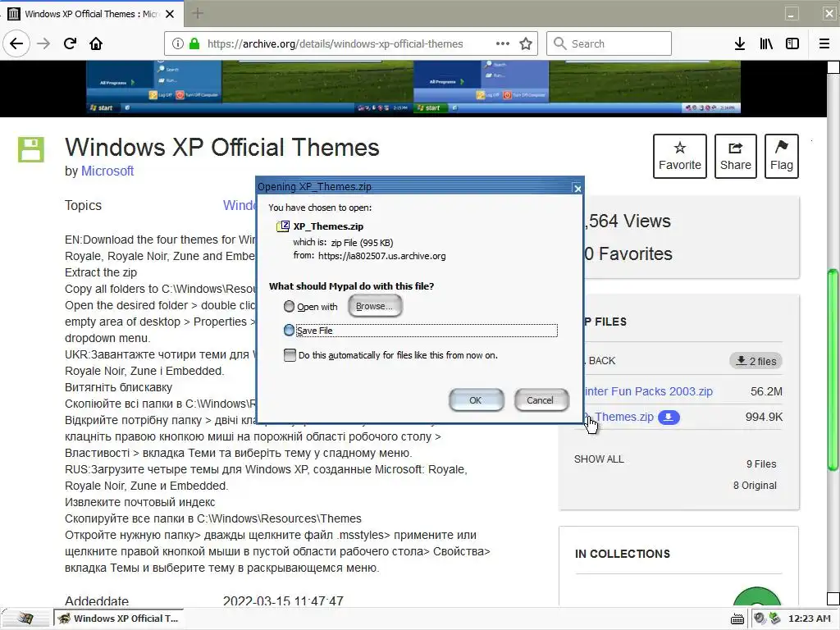
Task: Click the XP_Themes.zip file icon in dialog
Action: 283,226
